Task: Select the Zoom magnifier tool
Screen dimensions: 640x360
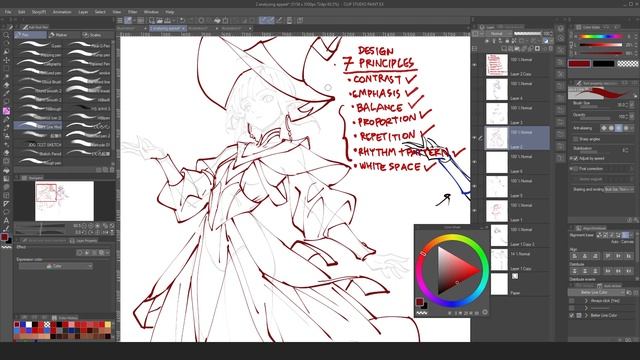Action: (x=6, y=35)
